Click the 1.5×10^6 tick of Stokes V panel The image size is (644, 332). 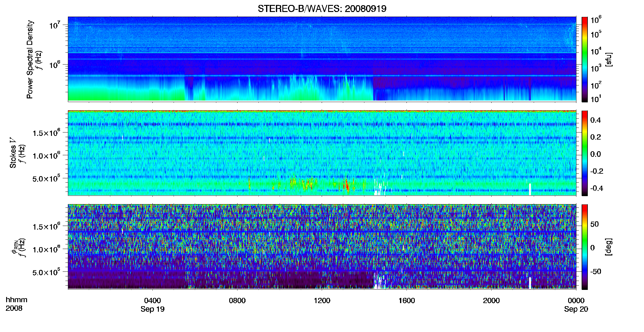click(46, 133)
